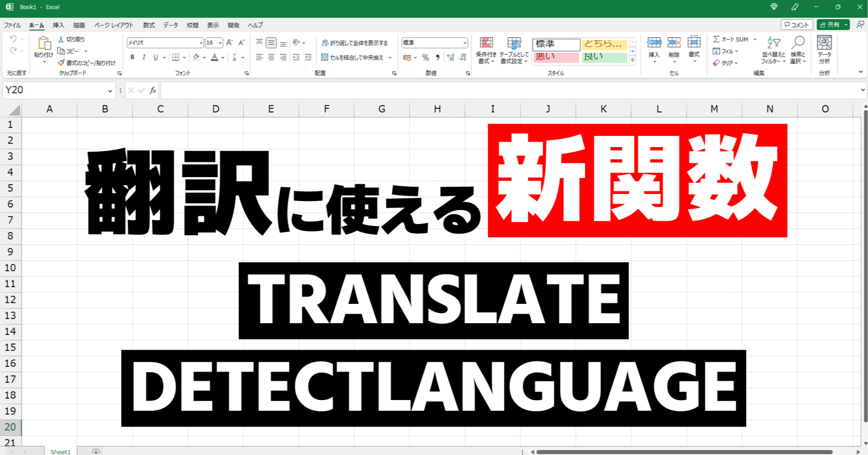Click increase decimal places icon
Image resolution: width=868 pixels, height=455 pixels.
pyautogui.click(x=451, y=58)
